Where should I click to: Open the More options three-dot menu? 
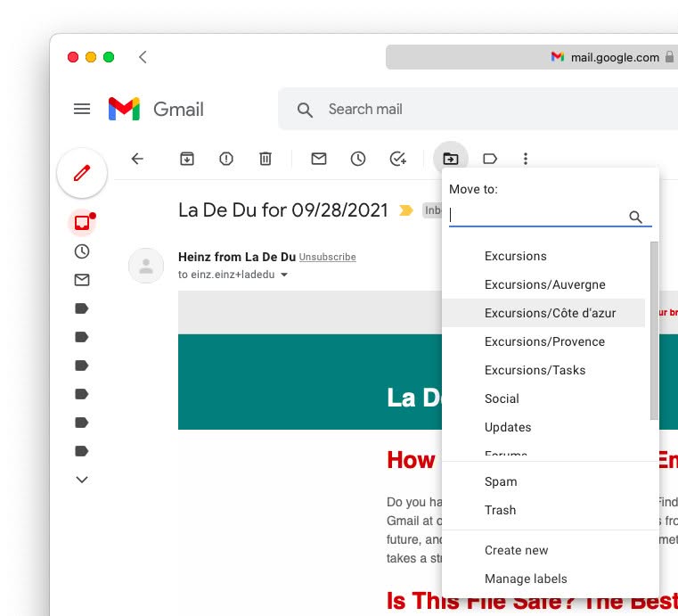point(526,159)
